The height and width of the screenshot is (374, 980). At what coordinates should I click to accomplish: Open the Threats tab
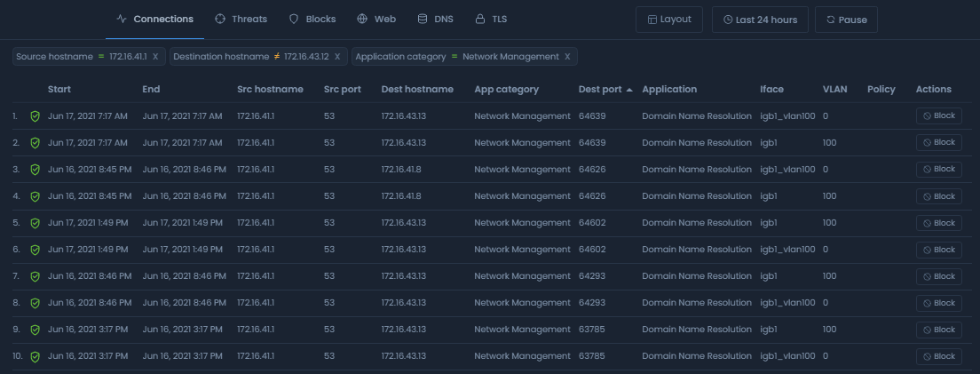(x=241, y=20)
